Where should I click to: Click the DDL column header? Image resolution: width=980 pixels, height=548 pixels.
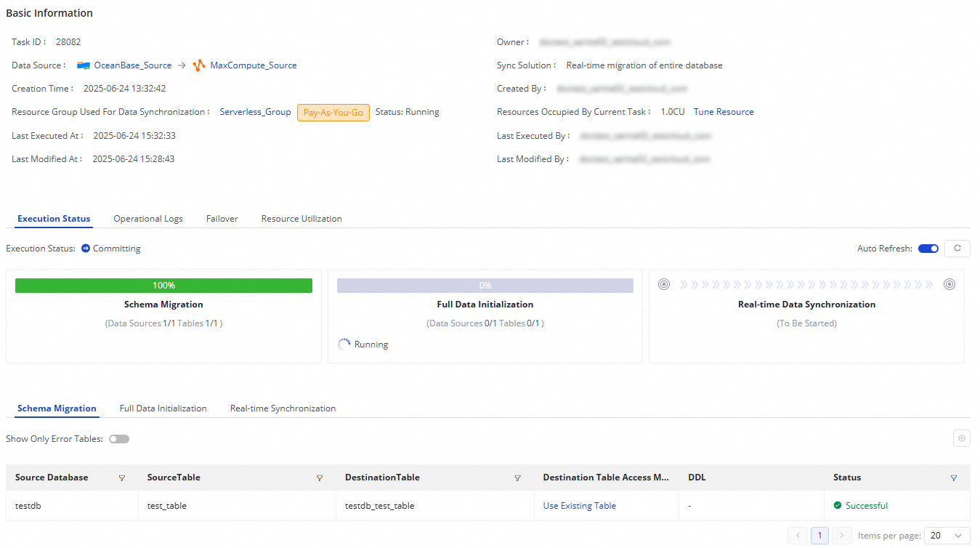coord(697,478)
